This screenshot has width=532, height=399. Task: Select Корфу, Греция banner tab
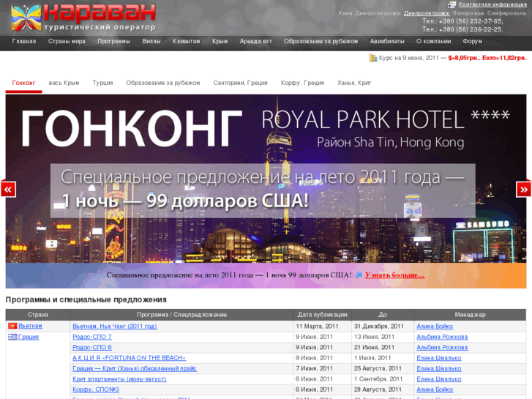pyautogui.click(x=302, y=83)
